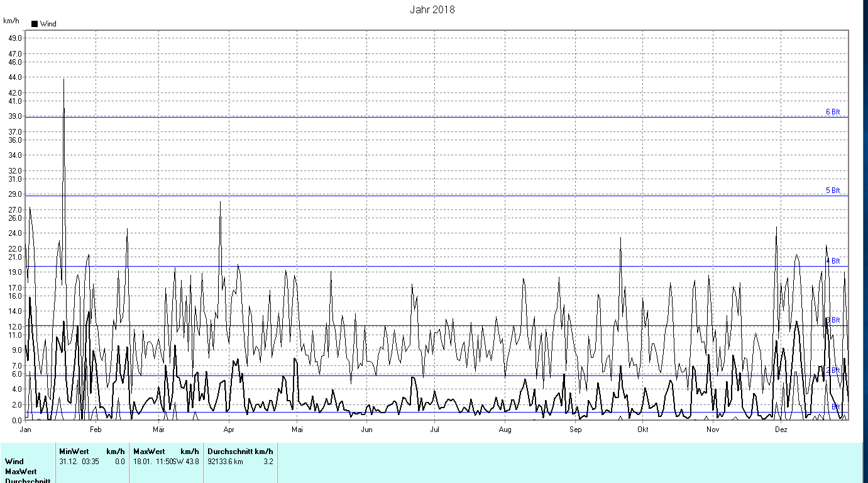Click the 18.01. maximum wind value cell
The height and width of the screenshot is (483, 868).
pyautogui.click(x=166, y=462)
